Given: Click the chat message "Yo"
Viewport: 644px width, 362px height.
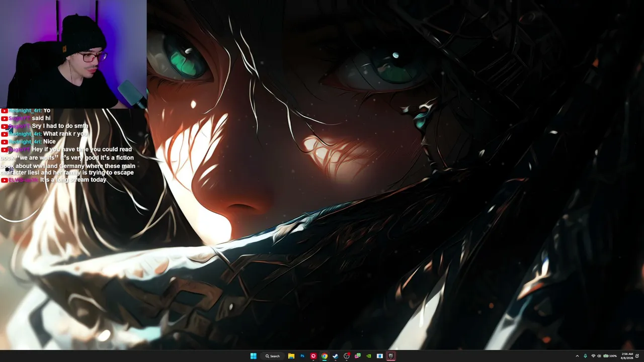Looking at the screenshot, I should pos(47,111).
